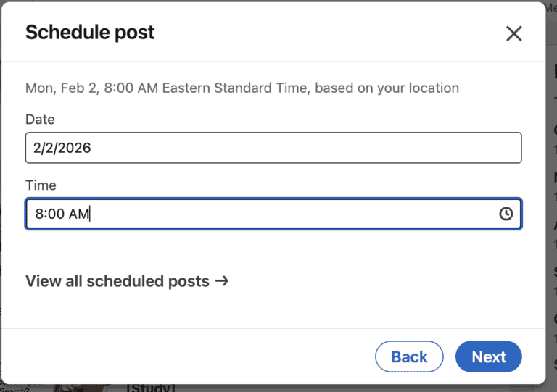Image resolution: width=557 pixels, height=392 pixels.
Task: Click the [Study] text behind the dialog
Action: pos(151,388)
